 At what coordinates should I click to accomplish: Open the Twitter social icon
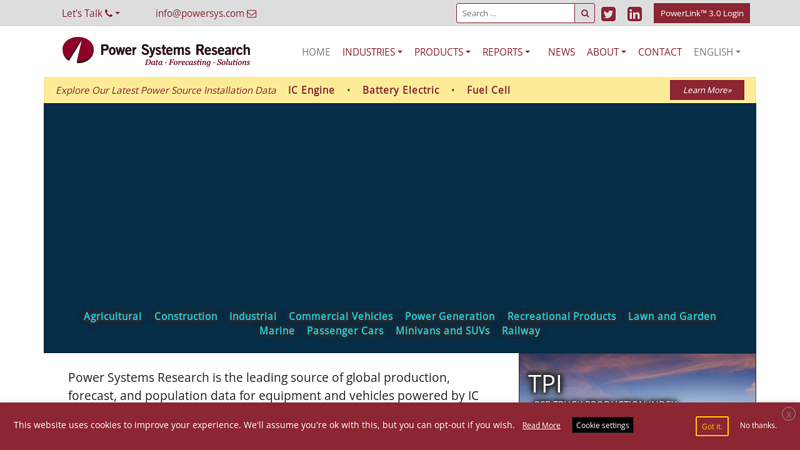(608, 14)
